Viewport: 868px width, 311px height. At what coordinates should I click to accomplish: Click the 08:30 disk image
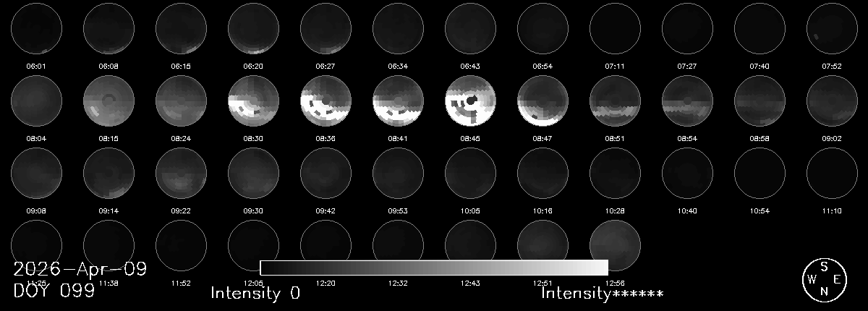pos(253,101)
